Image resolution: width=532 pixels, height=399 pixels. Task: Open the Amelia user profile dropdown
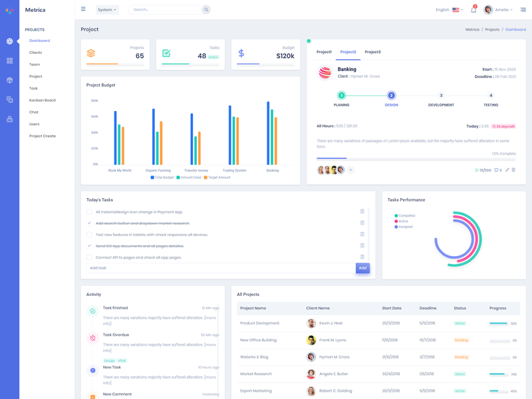(498, 10)
